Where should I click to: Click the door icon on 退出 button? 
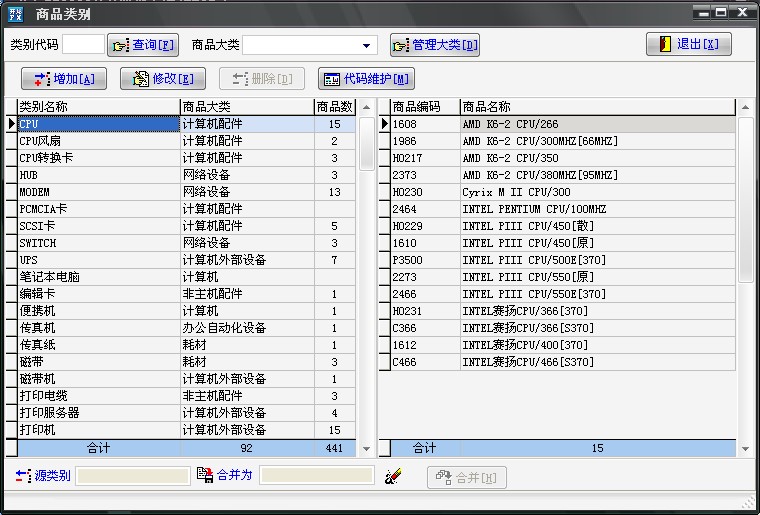pyautogui.click(x=665, y=45)
